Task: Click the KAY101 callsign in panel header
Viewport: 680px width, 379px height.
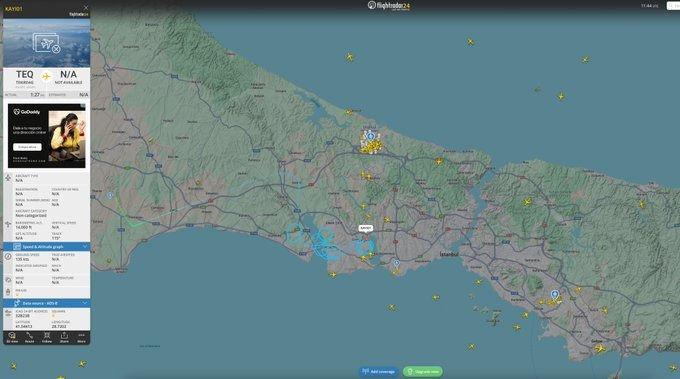Action: point(13,9)
